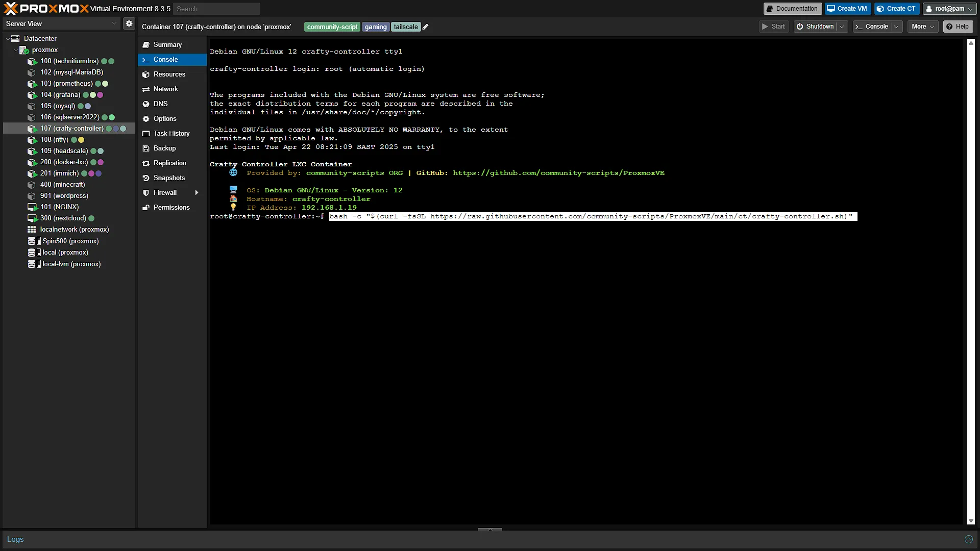Click Create CT button

click(896, 9)
